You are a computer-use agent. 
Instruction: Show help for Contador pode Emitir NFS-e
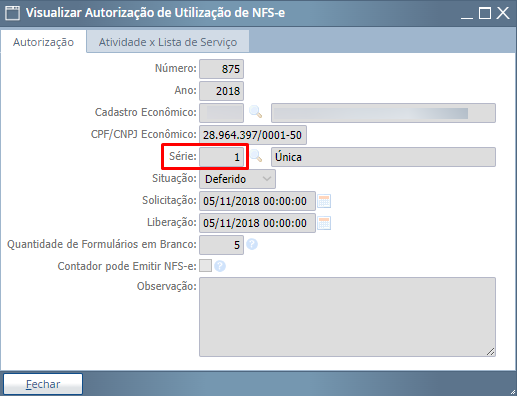click(220, 266)
